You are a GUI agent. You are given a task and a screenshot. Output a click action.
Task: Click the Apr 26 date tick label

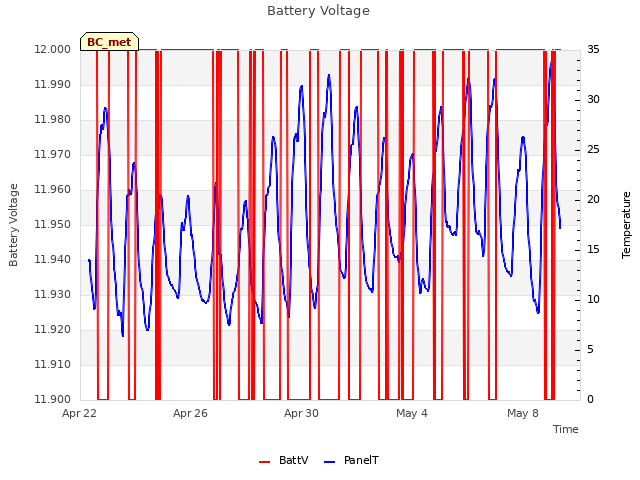[190, 413]
